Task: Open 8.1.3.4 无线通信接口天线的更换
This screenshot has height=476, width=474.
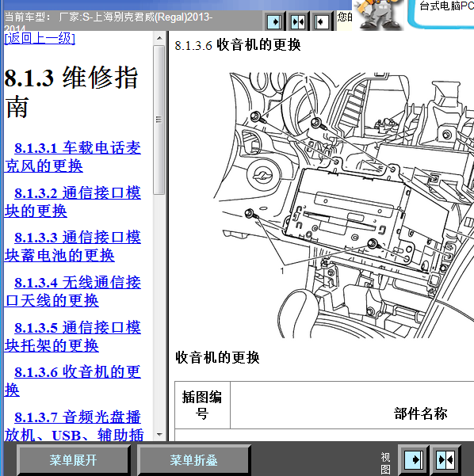Action: (73, 291)
